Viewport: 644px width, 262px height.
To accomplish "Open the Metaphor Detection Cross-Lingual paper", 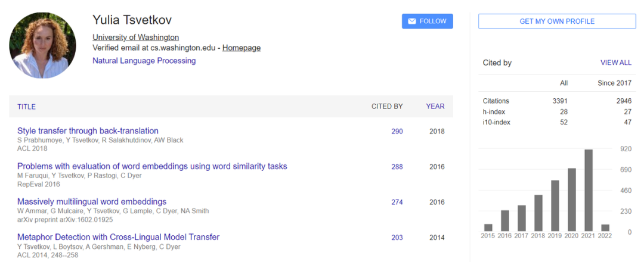I will click(x=118, y=237).
